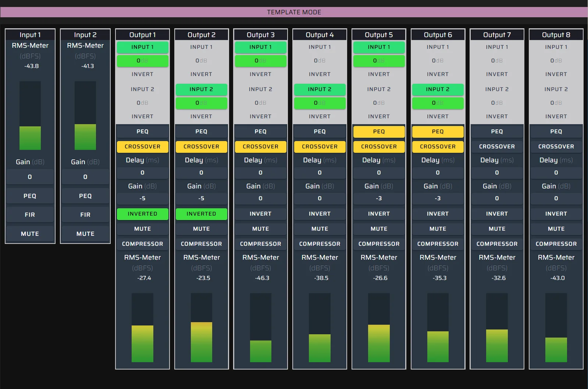Click the Output 1 gain field showing -5

pos(142,198)
